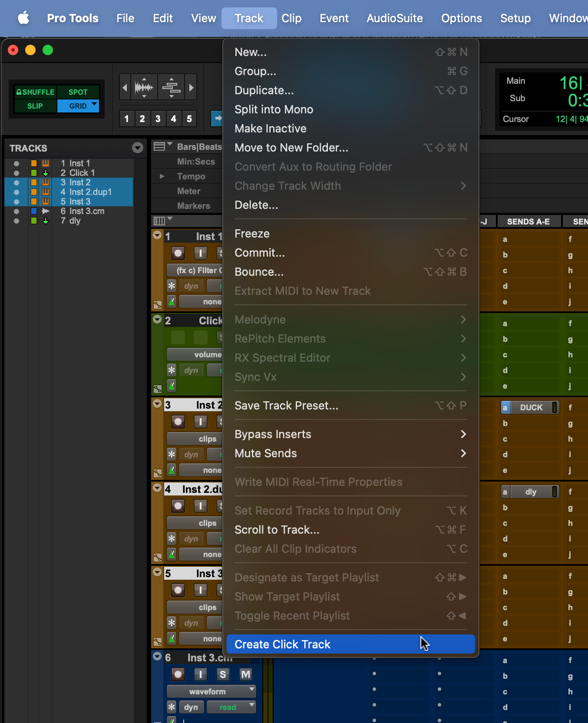Click the Inst 1 elastic audio metronome icon
The height and width of the screenshot is (723, 588).
pyautogui.click(x=172, y=301)
